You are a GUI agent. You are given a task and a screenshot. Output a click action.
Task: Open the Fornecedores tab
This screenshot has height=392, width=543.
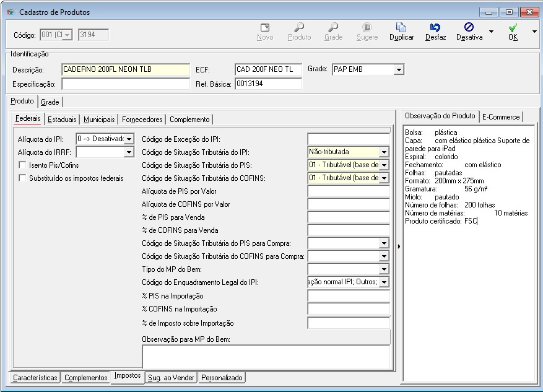[142, 120]
